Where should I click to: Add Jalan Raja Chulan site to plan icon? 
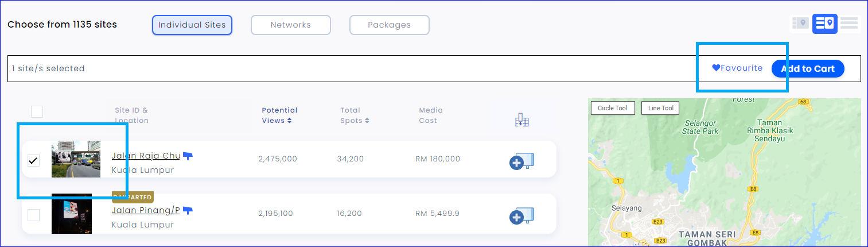[x=521, y=161]
